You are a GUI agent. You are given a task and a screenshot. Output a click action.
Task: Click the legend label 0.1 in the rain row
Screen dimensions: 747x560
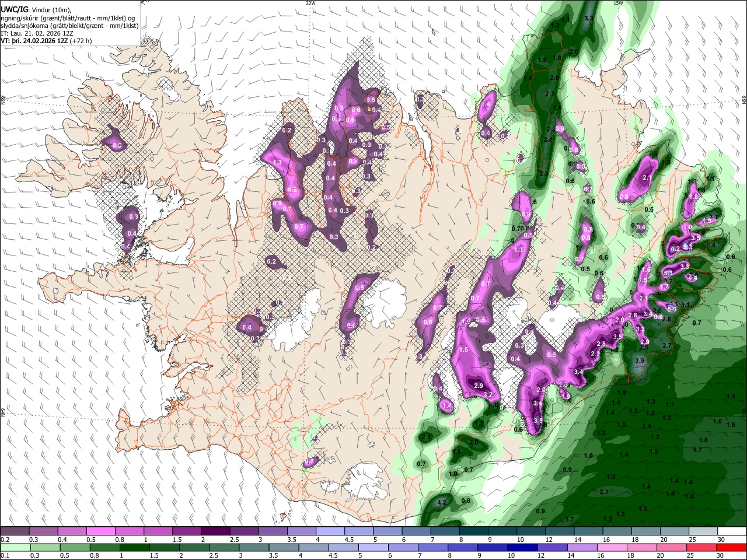coord(4,556)
